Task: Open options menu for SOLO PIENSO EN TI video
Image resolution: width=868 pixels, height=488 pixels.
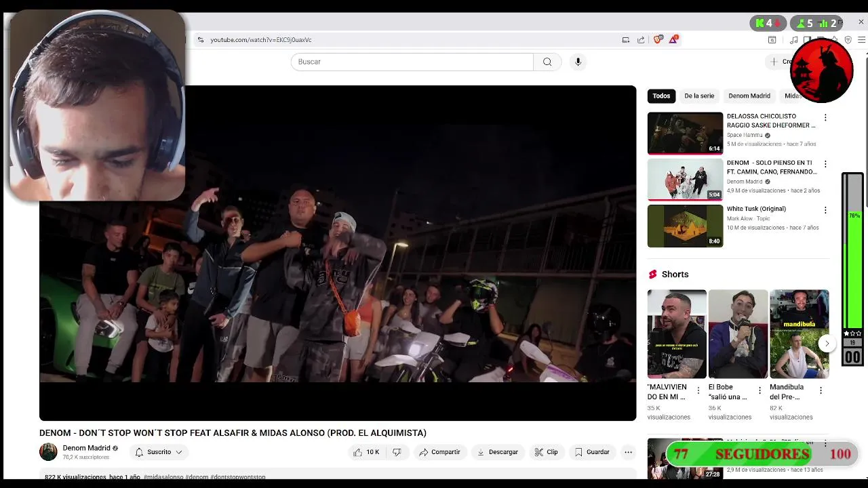Action: (x=825, y=164)
